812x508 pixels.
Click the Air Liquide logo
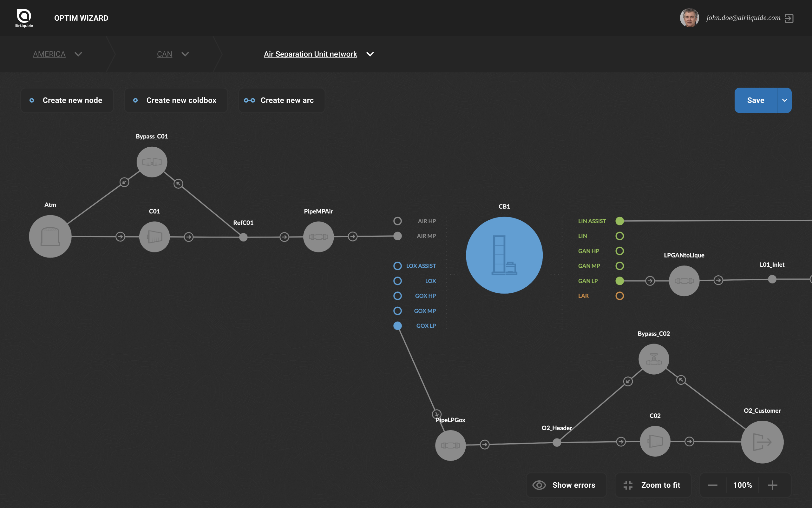[x=24, y=18]
